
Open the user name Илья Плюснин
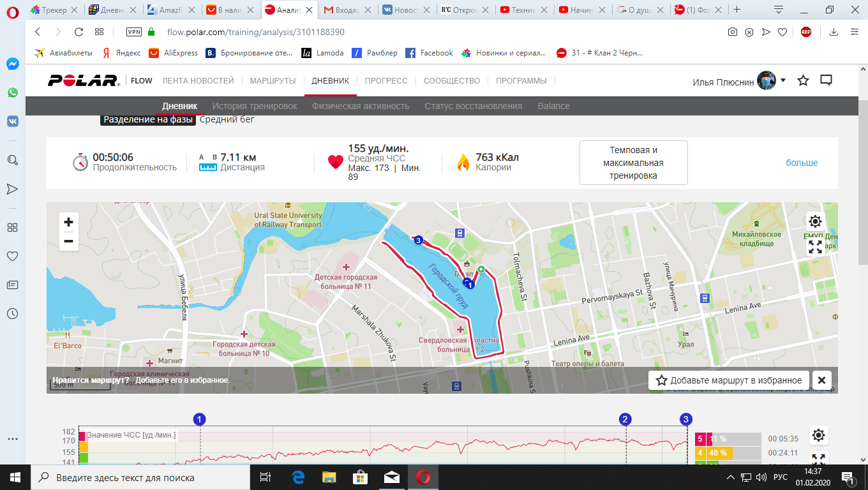722,82
